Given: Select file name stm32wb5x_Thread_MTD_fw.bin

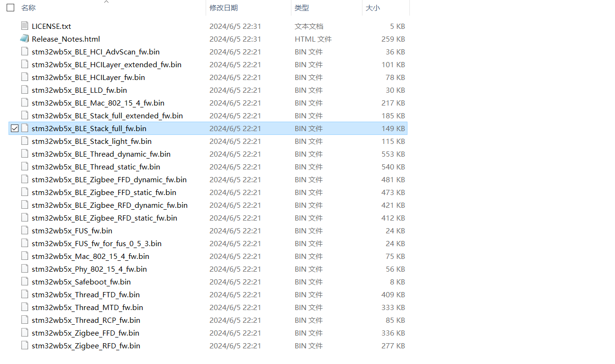Looking at the screenshot, I should 87,308.
